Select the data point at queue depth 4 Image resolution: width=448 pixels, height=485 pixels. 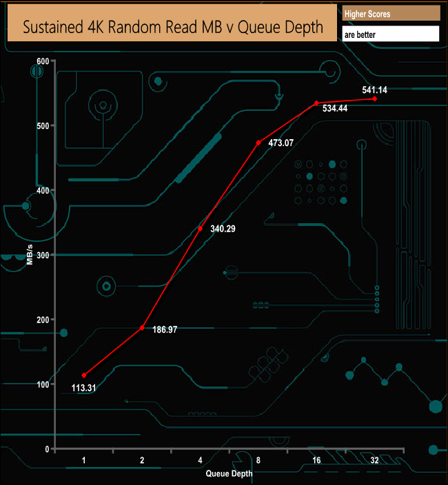pos(200,229)
